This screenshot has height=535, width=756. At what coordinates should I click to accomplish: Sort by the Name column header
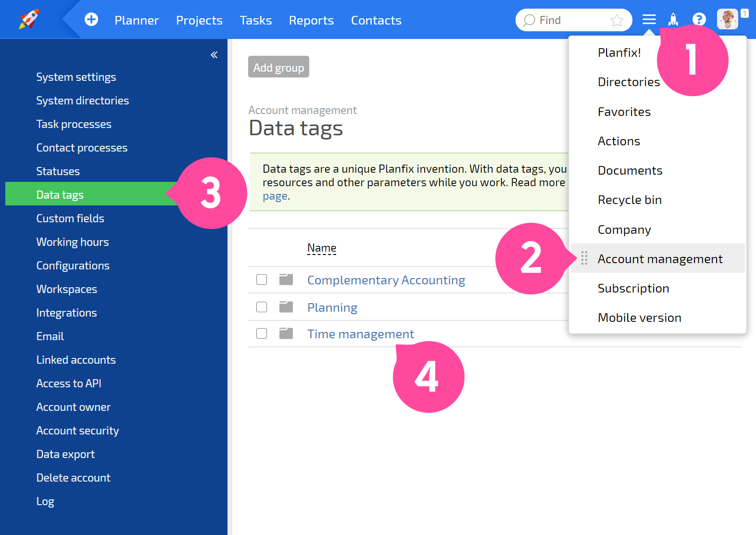[322, 248]
